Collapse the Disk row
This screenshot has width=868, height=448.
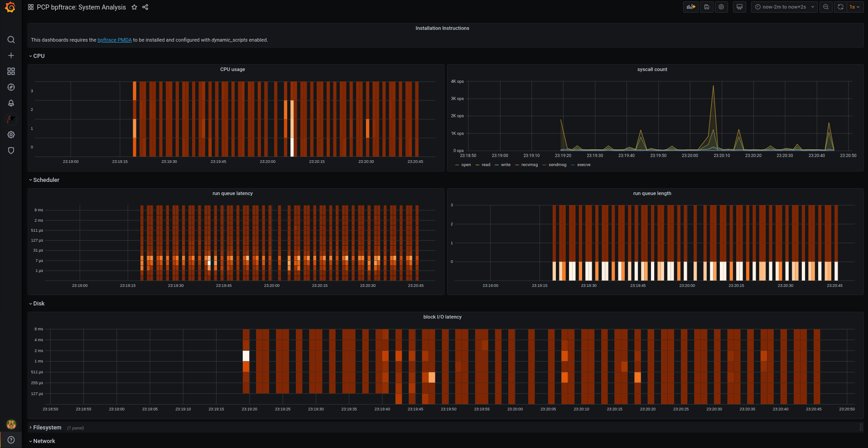(37, 304)
